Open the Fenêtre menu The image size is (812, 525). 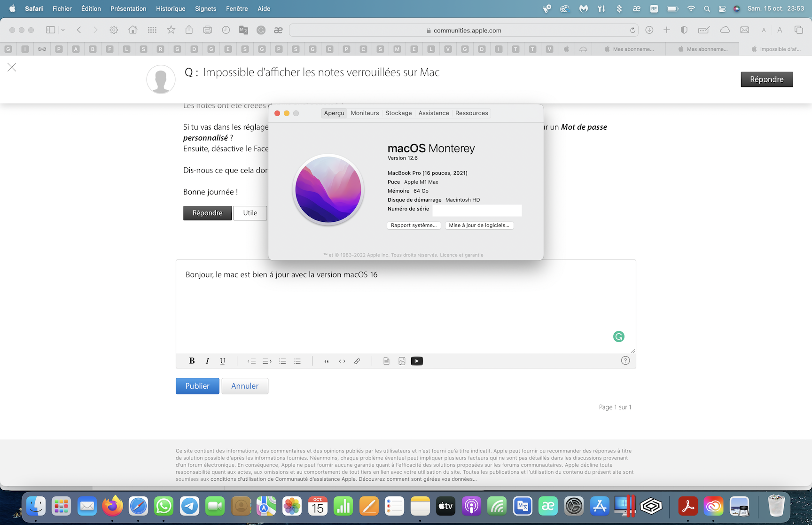coord(237,8)
